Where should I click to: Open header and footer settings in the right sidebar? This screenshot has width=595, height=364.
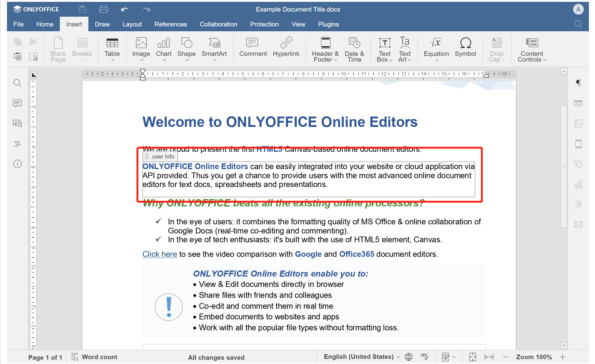(x=578, y=144)
